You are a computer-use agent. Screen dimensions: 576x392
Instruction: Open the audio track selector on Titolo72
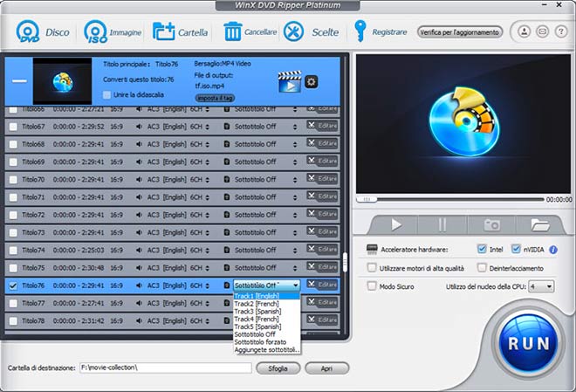207,215
